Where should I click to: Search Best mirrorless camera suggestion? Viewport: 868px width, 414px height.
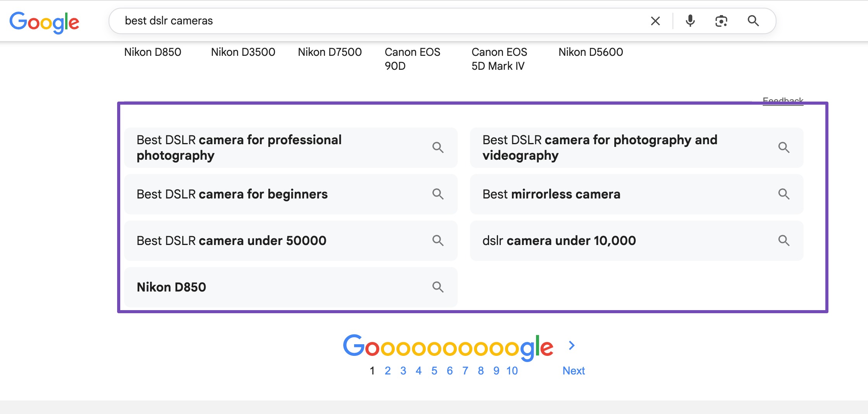tap(637, 194)
